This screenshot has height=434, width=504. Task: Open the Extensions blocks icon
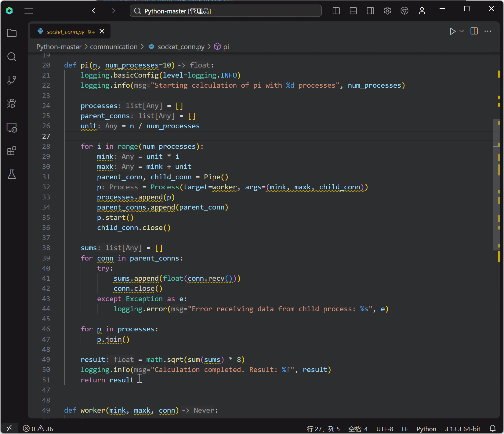pyautogui.click(x=12, y=151)
